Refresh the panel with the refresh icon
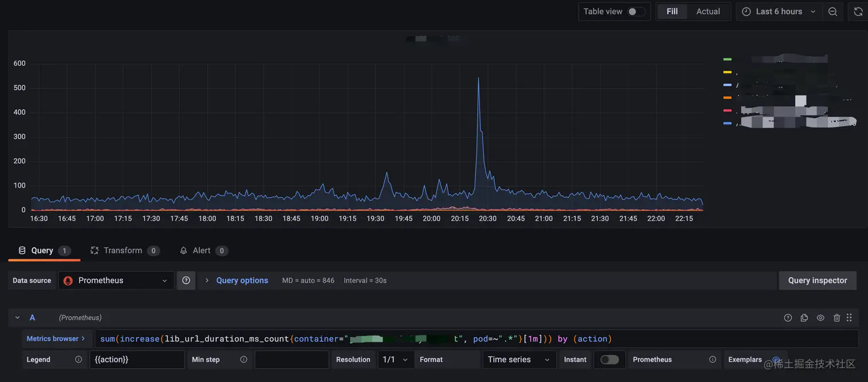 tap(858, 11)
